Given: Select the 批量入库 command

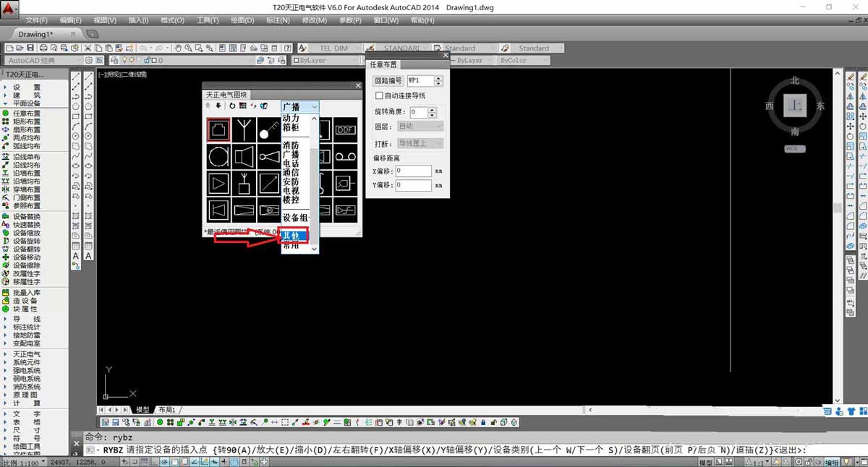Looking at the screenshot, I should point(26,293).
